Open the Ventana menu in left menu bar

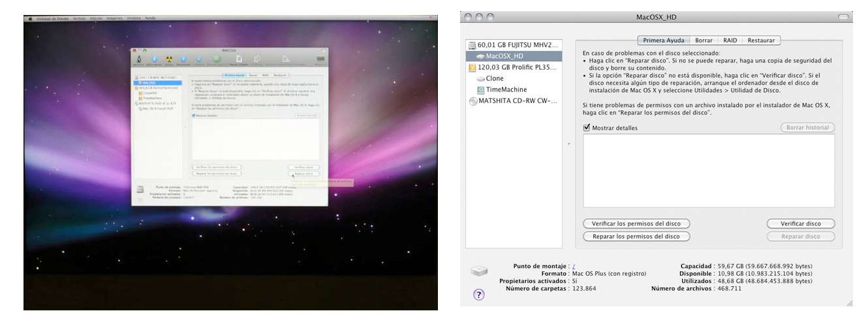[x=133, y=19]
